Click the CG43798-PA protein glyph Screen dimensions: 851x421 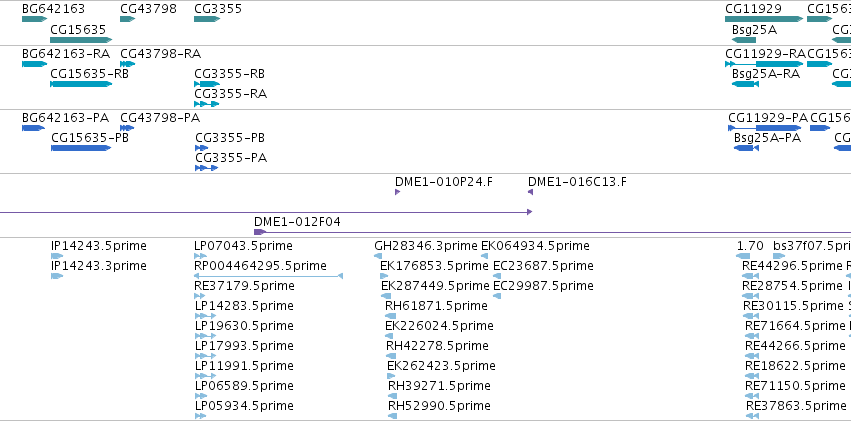coord(127,128)
